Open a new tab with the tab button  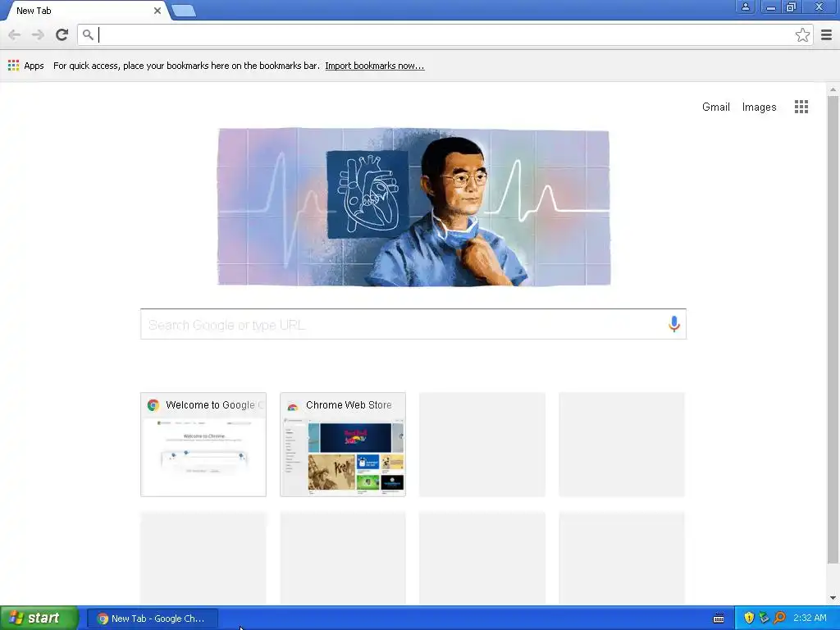184,10
